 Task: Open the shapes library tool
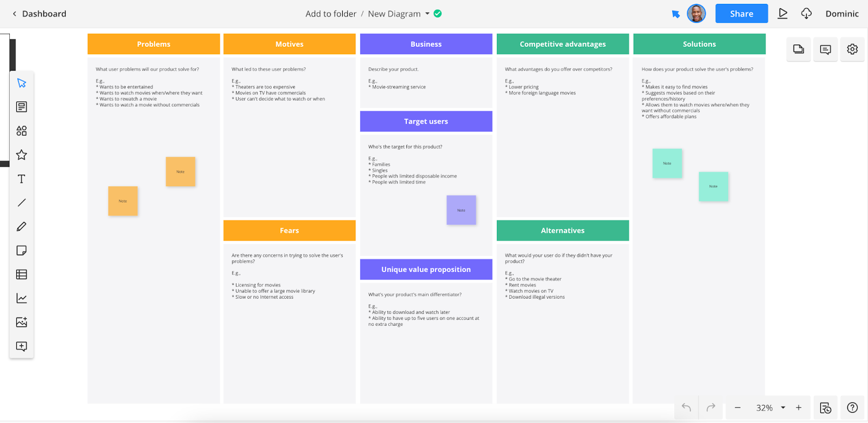pos(22,131)
